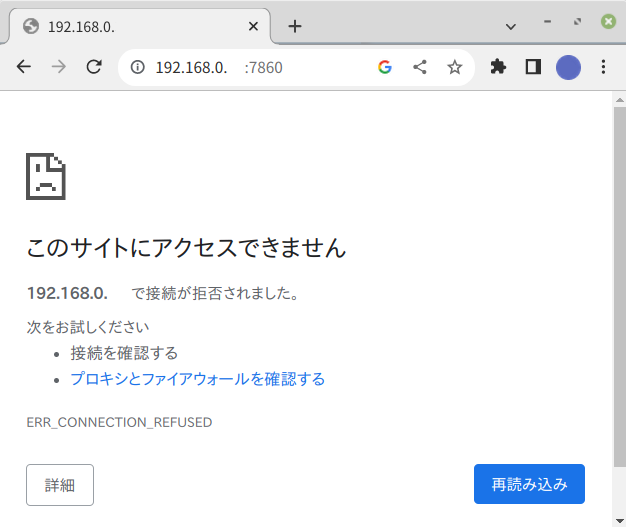Click the sad page error icon
The image size is (626, 527).
click(x=46, y=176)
